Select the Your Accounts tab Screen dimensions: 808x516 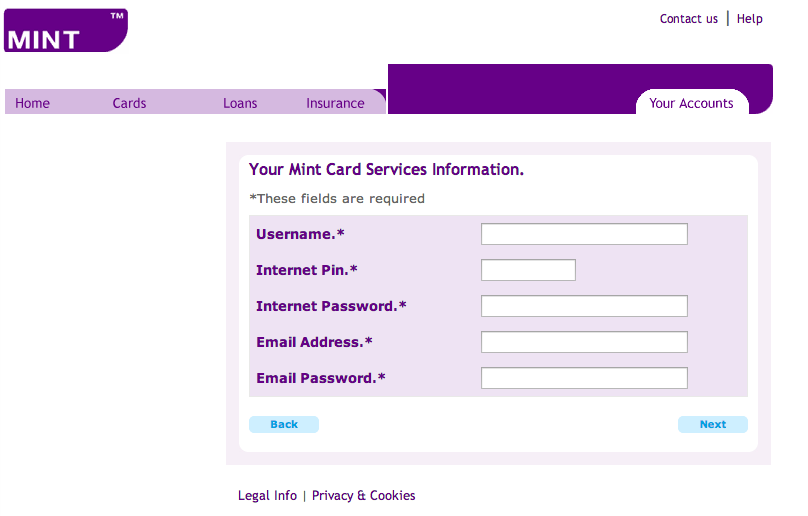(692, 103)
